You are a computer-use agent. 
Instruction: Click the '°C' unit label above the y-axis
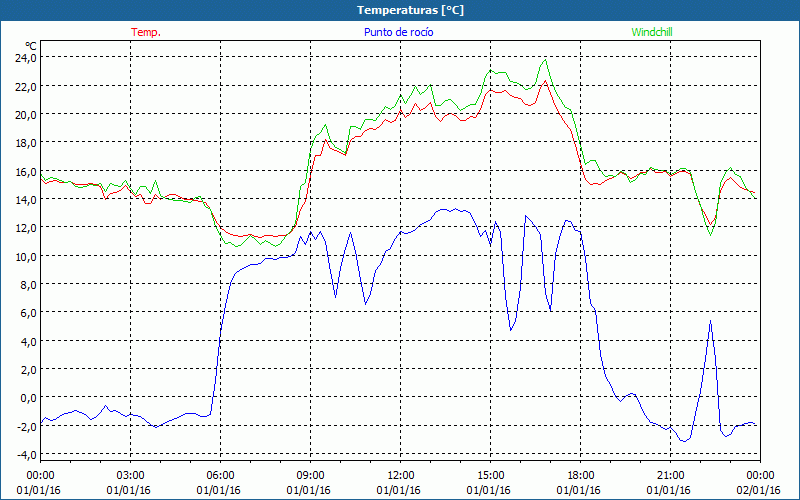(31, 46)
